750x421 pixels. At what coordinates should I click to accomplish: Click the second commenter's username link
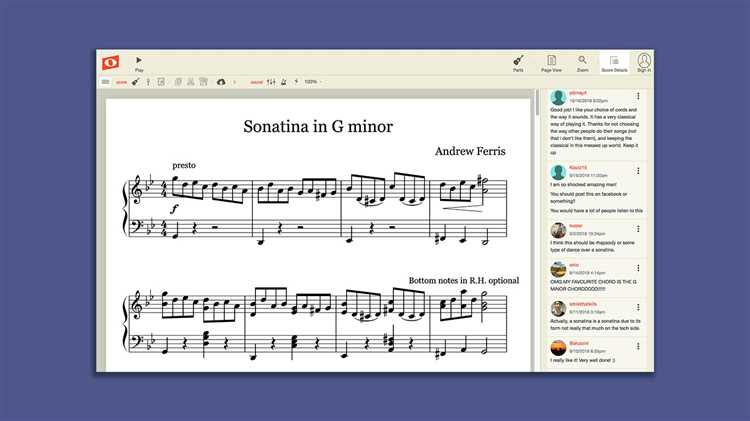578,167
